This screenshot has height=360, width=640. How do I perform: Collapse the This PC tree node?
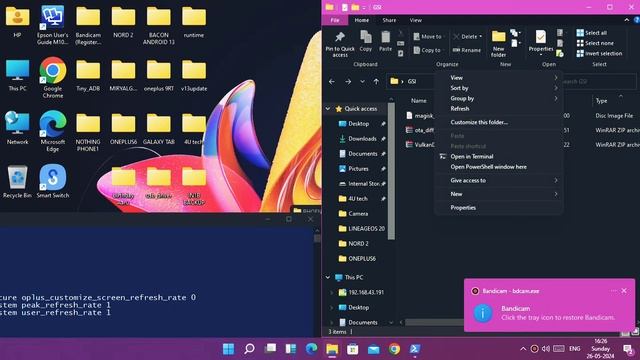tap(328, 277)
